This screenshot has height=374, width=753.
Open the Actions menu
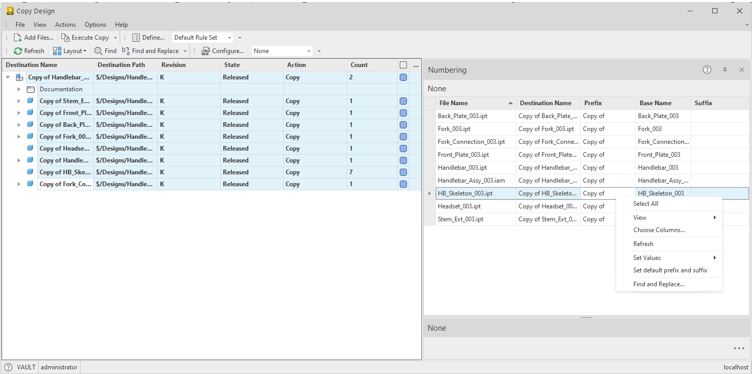tap(65, 24)
